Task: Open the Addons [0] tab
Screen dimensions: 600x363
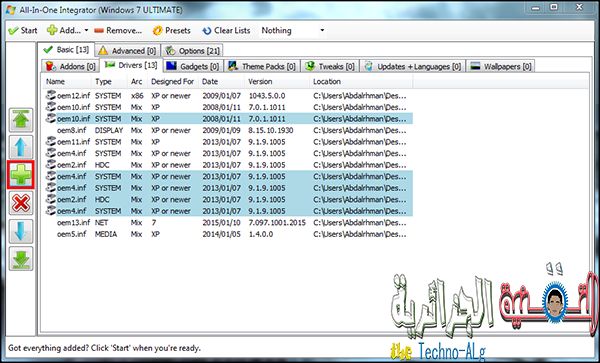Action: (x=71, y=67)
